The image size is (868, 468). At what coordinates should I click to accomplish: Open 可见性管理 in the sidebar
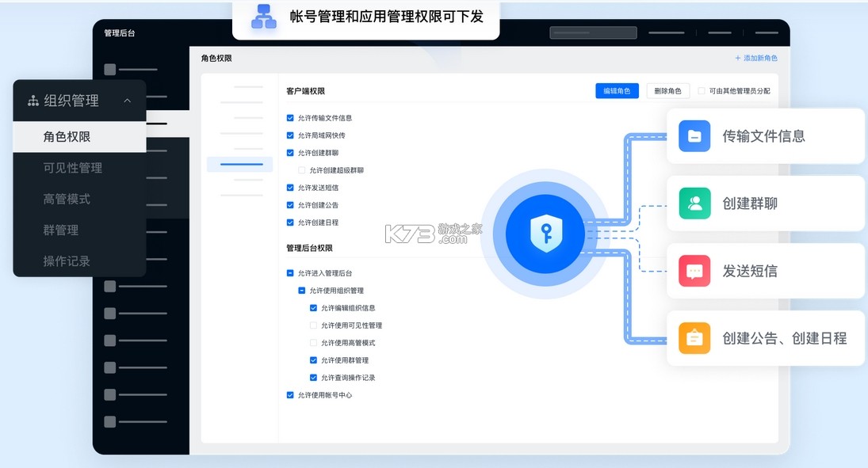click(72, 168)
